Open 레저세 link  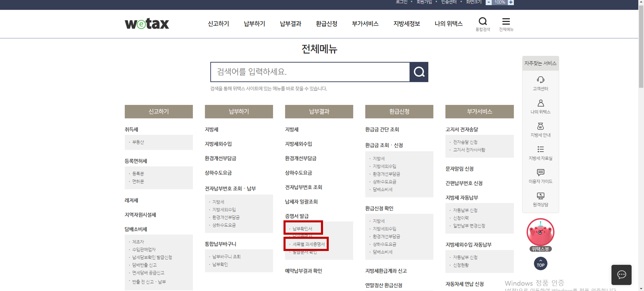coord(131,200)
